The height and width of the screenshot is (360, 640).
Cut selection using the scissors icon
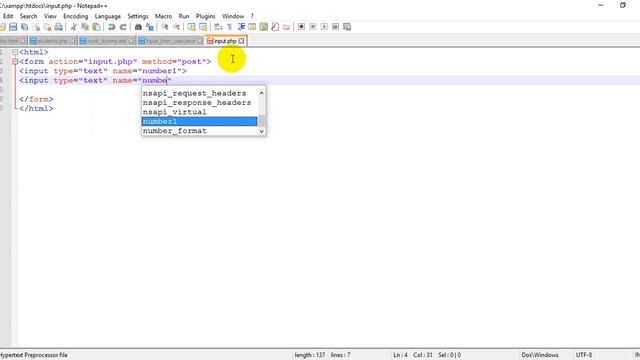(x=73, y=27)
